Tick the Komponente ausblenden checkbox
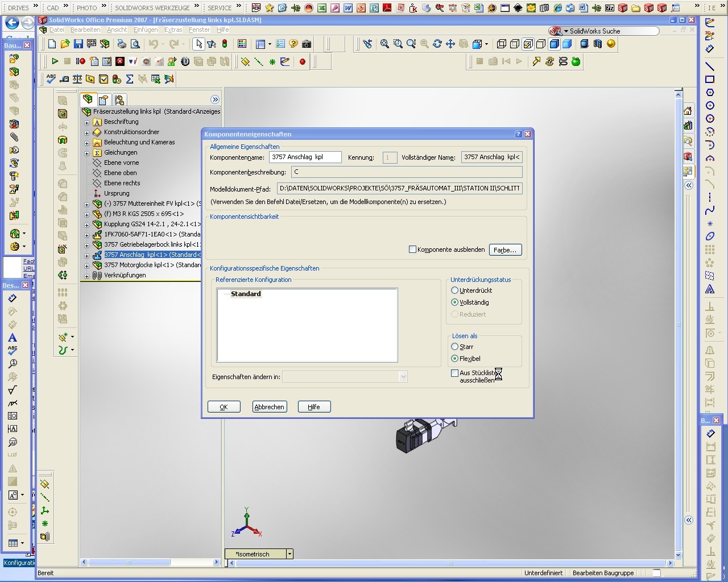This screenshot has height=582, width=728. coord(412,250)
